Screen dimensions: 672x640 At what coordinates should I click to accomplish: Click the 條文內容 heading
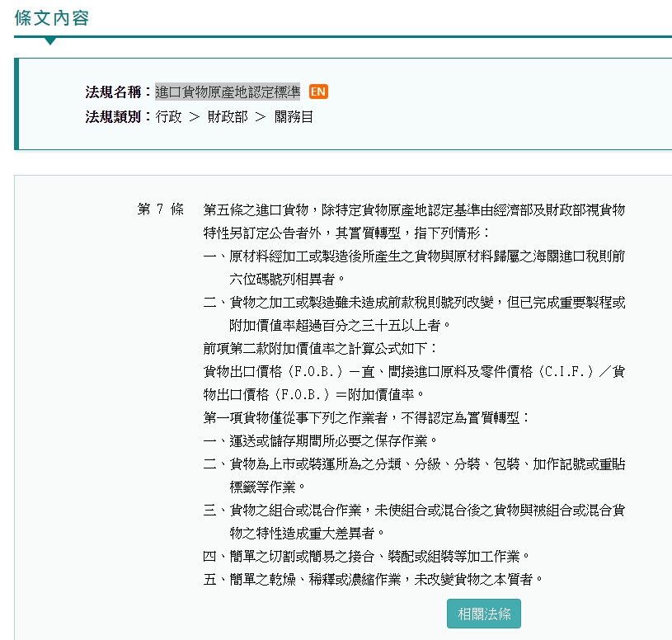(x=51, y=18)
